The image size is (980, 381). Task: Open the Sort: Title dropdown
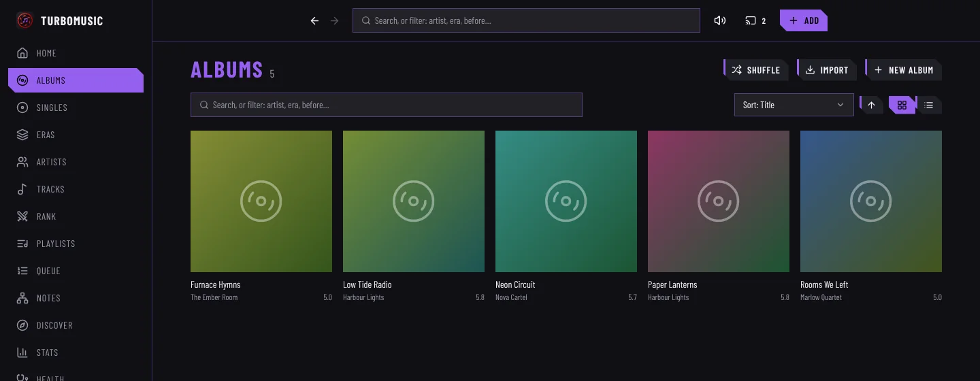[x=794, y=105]
